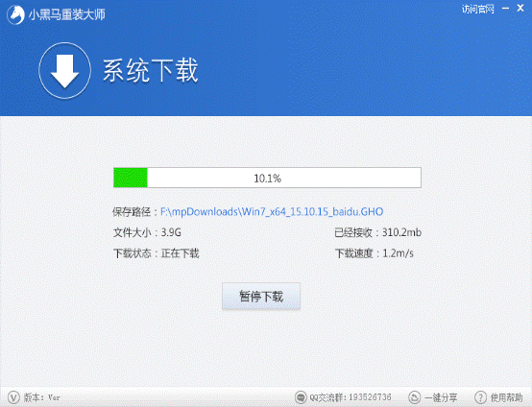Click the file size 3.9G value
The width and height of the screenshot is (532, 407).
[171, 232]
